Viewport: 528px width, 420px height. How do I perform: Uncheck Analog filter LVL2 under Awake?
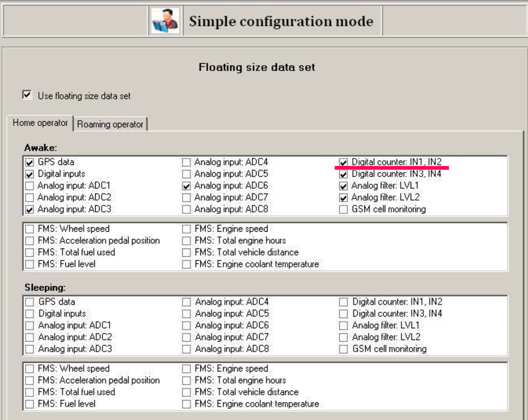coord(343,198)
